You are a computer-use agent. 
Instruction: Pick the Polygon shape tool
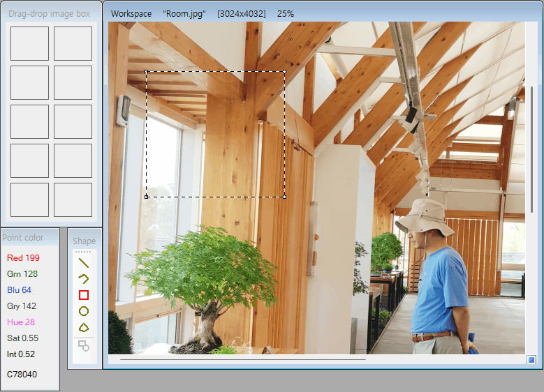pos(84,328)
